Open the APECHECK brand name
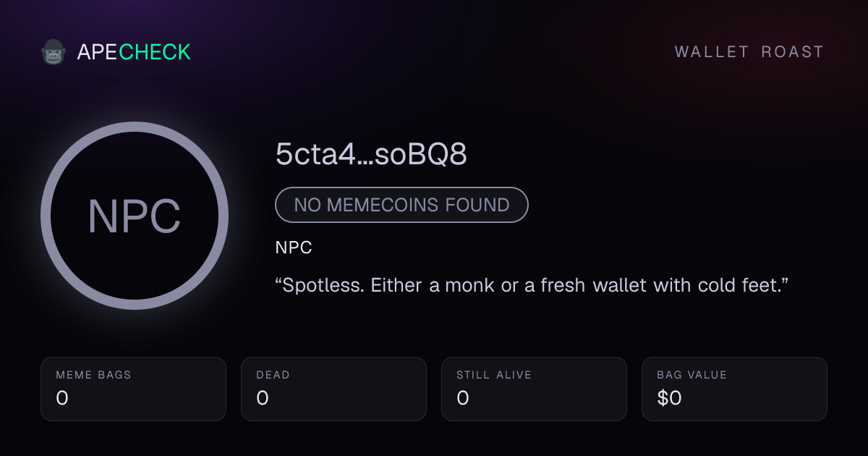 pos(134,52)
